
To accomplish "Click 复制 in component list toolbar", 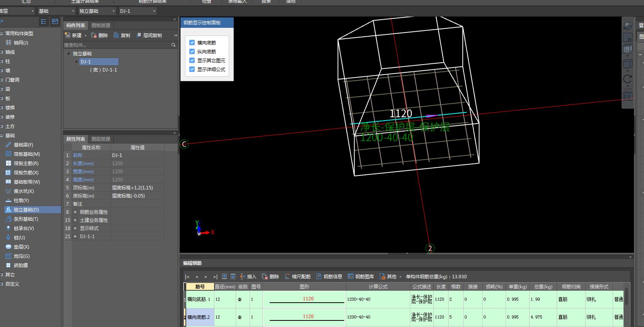I will pyautogui.click(x=122, y=36).
